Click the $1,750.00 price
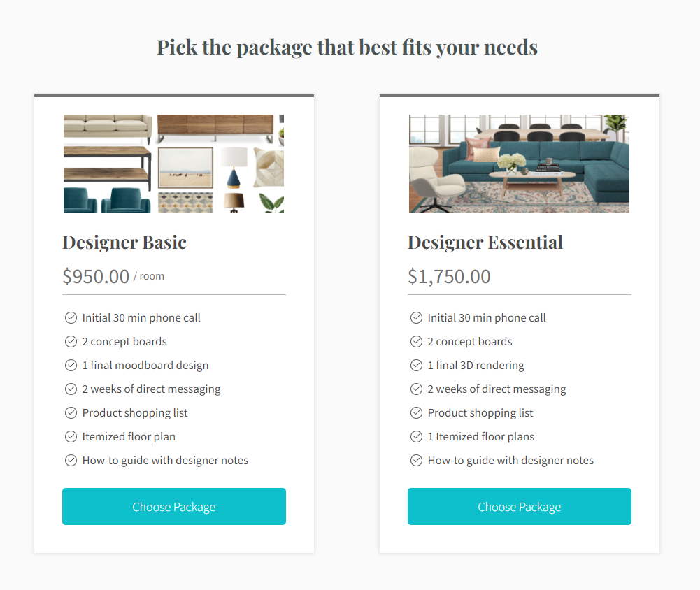This screenshot has height=590, width=700. point(449,276)
